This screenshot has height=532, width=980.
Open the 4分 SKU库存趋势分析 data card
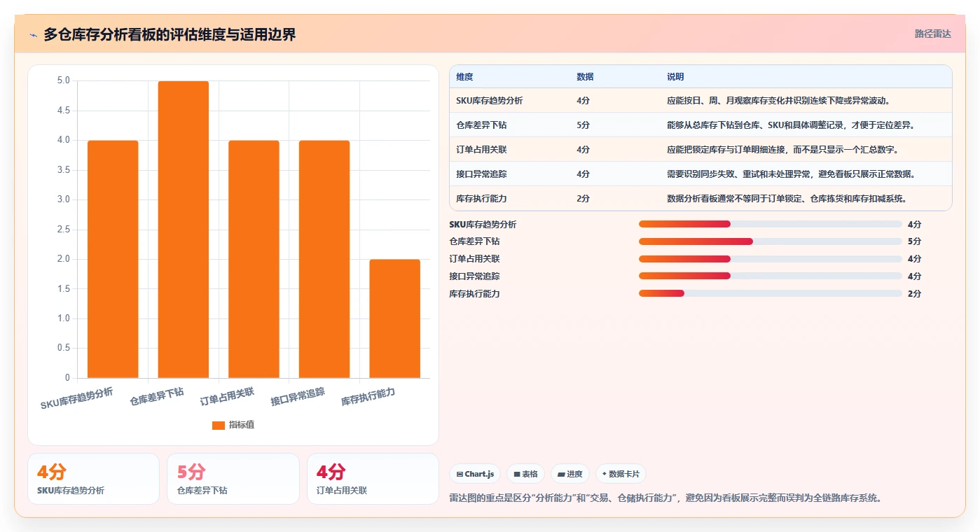tap(93, 479)
